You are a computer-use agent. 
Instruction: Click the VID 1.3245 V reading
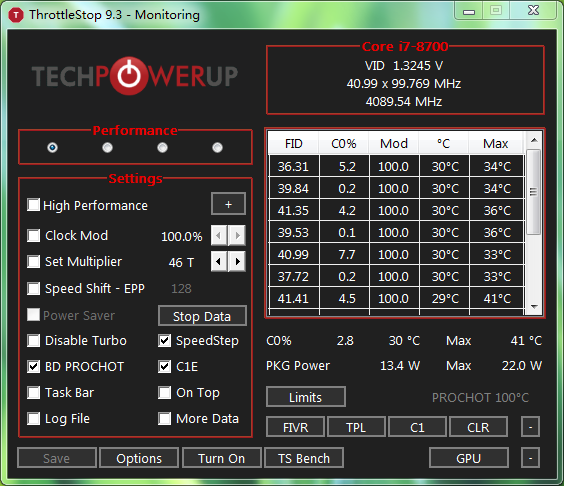pyautogui.click(x=404, y=66)
